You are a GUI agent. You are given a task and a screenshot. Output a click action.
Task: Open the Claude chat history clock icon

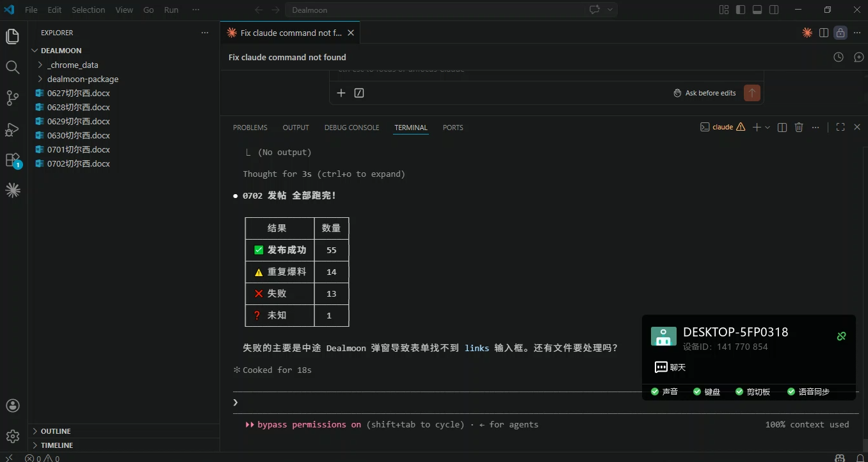pyautogui.click(x=839, y=57)
